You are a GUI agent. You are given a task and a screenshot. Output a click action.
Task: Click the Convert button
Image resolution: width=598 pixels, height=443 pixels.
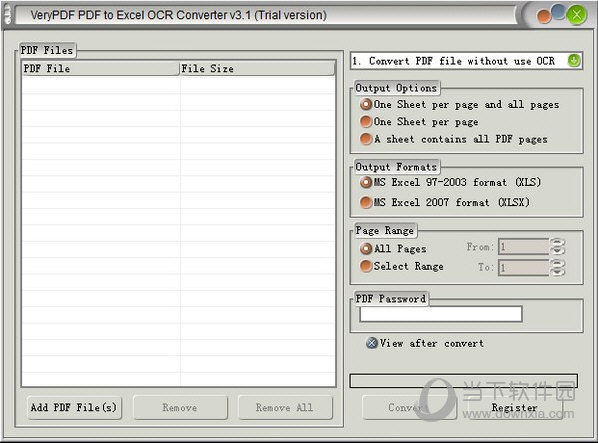(409, 408)
